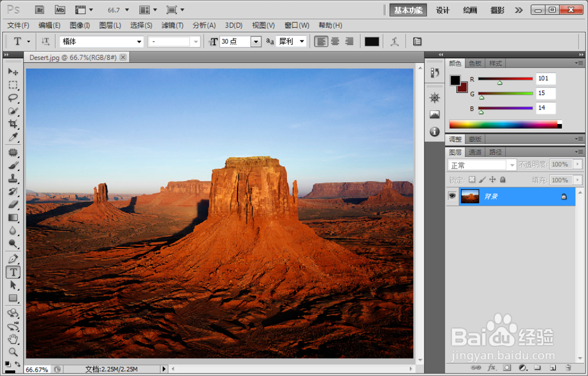Switch to the 设计 workspace

point(442,10)
